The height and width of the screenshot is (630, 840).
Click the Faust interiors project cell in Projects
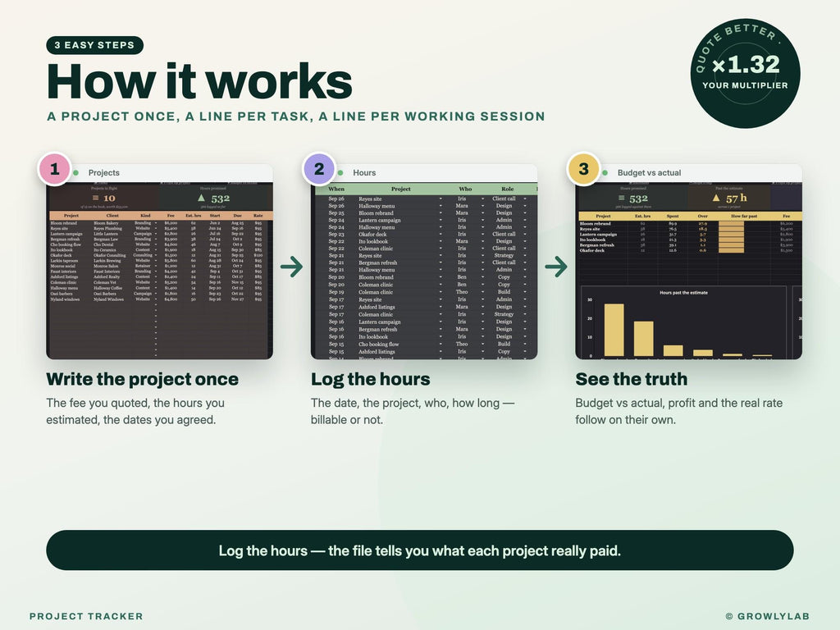(63, 272)
